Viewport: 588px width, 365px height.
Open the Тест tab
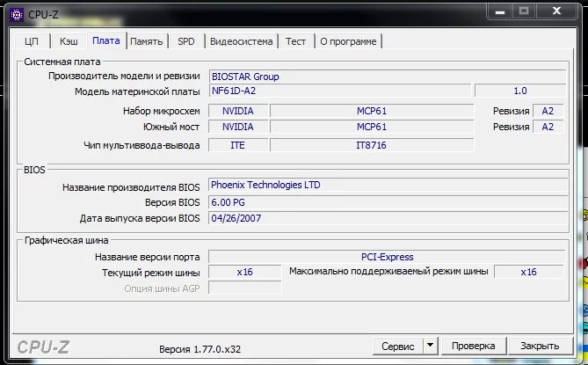pyautogui.click(x=295, y=41)
